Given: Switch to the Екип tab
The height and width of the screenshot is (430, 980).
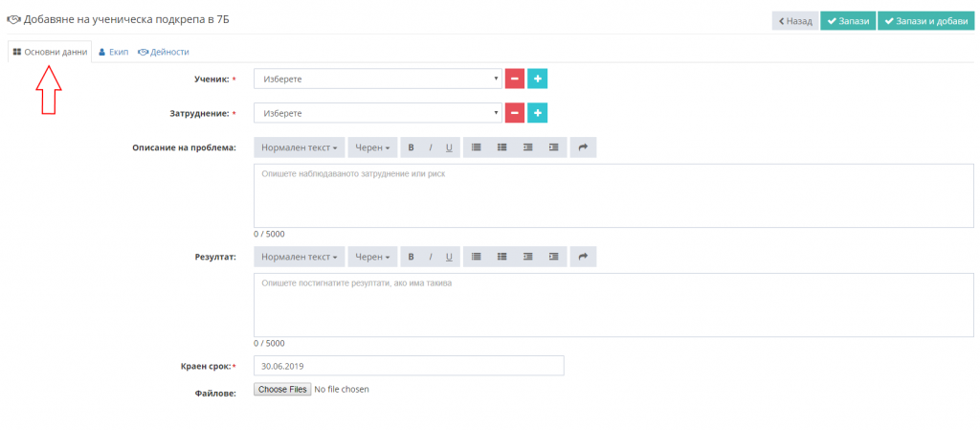Looking at the screenshot, I should point(114,52).
